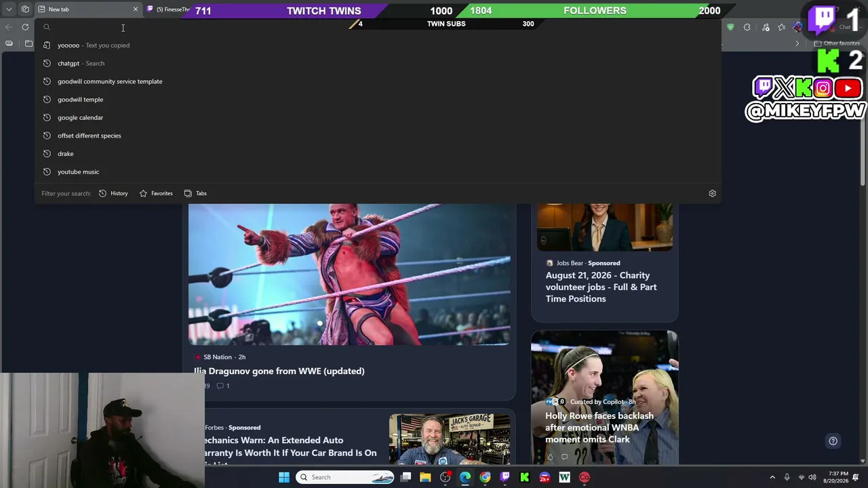Select the 'goodwill temple' history suggestion
Screen dimensions: 868x488
377,100
